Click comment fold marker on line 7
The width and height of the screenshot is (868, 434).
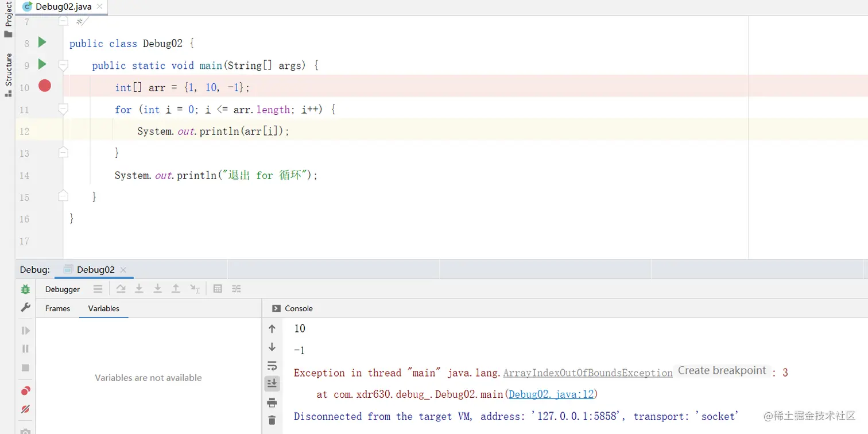tap(63, 21)
